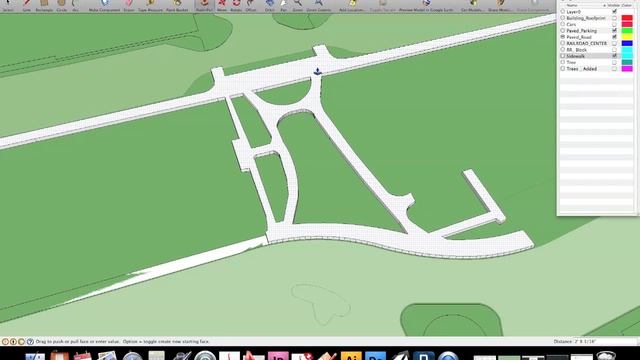The image size is (640, 360).
Task: Click the Visible column header
Action: pyautogui.click(x=614, y=5)
